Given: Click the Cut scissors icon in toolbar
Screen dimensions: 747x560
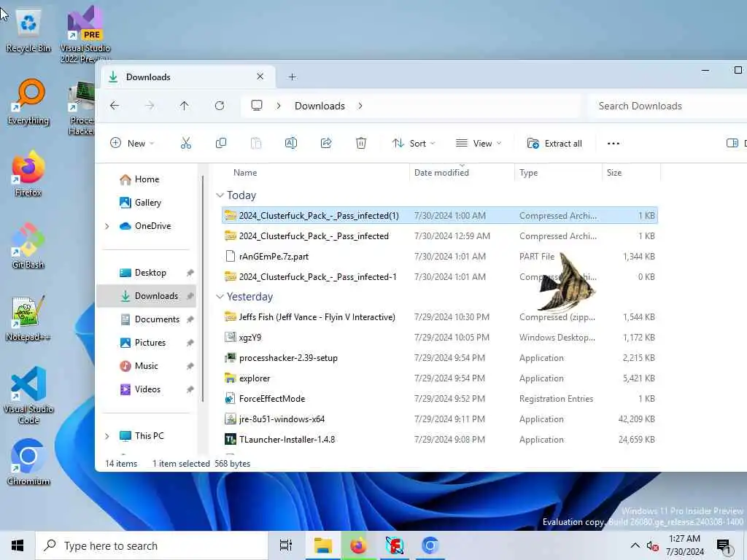Looking at the screenshot, I should click(186, 144).
